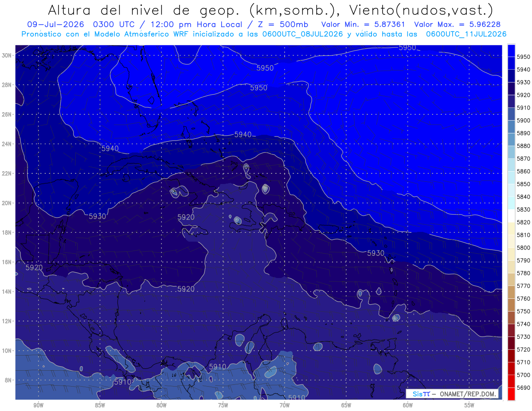Click the 16N latitude axis label
The image size is (532, 411).
click(x=8, y=262)
